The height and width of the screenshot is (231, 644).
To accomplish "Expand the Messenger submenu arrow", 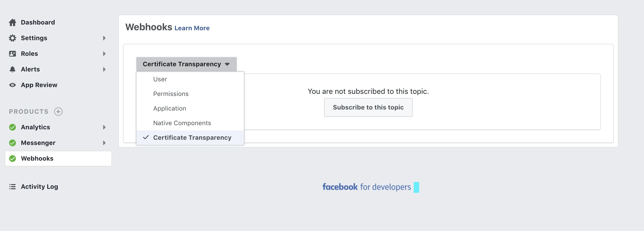I will (x=104, y=143).
